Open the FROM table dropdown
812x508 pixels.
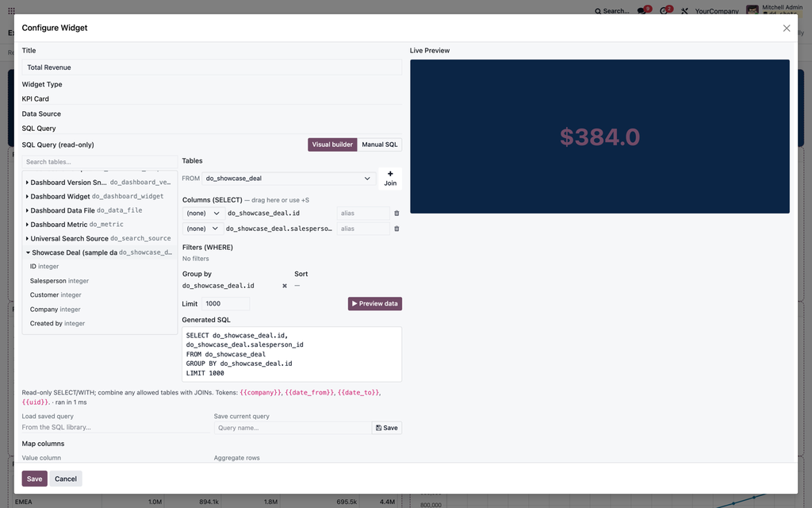pyautogui.click(x=289, y=179)
